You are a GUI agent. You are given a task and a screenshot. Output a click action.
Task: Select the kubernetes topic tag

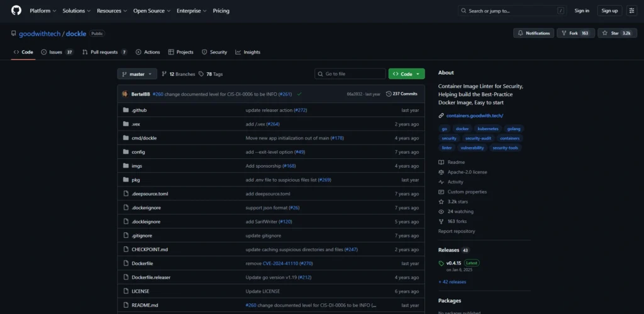(x=488, y=129)
